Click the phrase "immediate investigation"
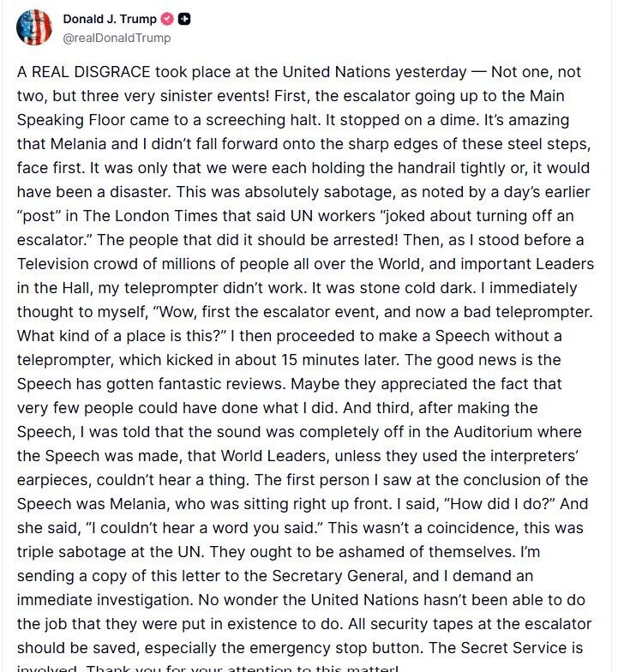618x672 pixels. [x=107, y=600]
